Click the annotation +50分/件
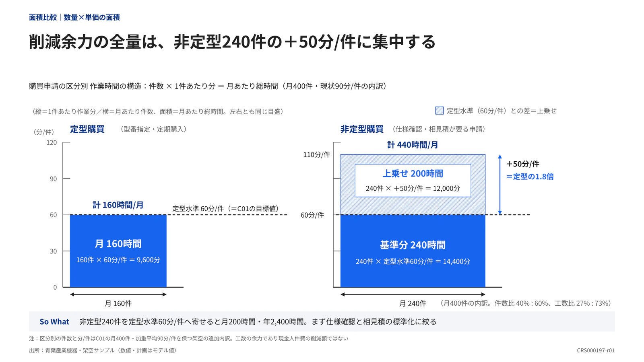The width and height of the screenshot is (644, 362). click(x=522, y=164)
